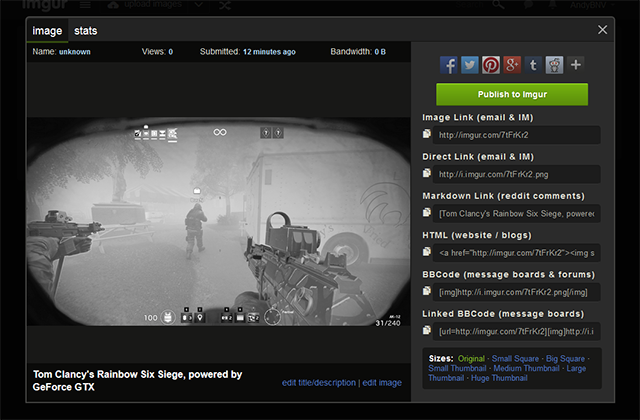
Task: Share the image on Google Plus
Action: [512, 65]
